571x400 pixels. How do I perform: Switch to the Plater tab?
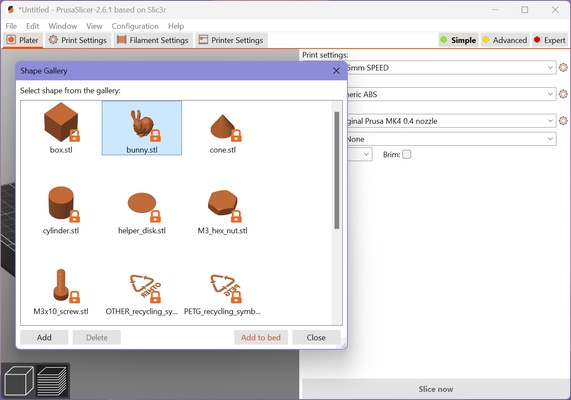coord(23,40)
